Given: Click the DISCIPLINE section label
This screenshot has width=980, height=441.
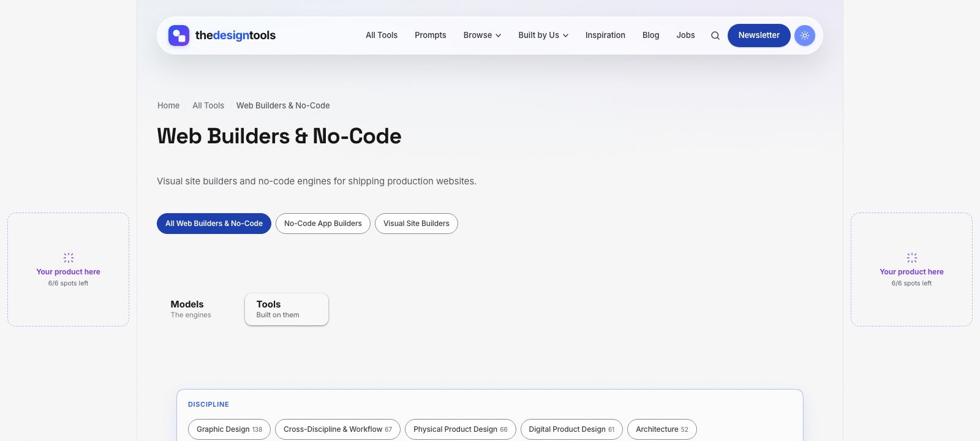Looking at the screenshot, I should (x=208, y=404).
